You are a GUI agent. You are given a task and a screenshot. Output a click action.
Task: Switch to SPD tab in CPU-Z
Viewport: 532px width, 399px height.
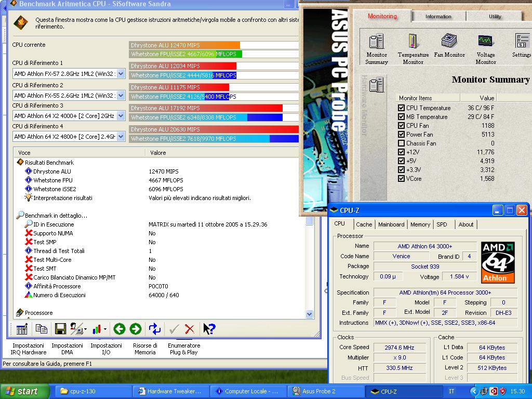(x=442, y=224)
